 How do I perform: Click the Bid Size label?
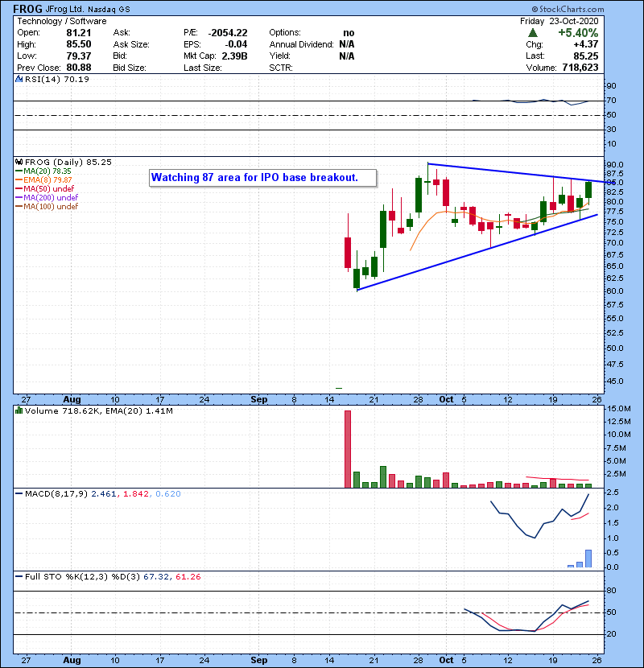(130, 68)
